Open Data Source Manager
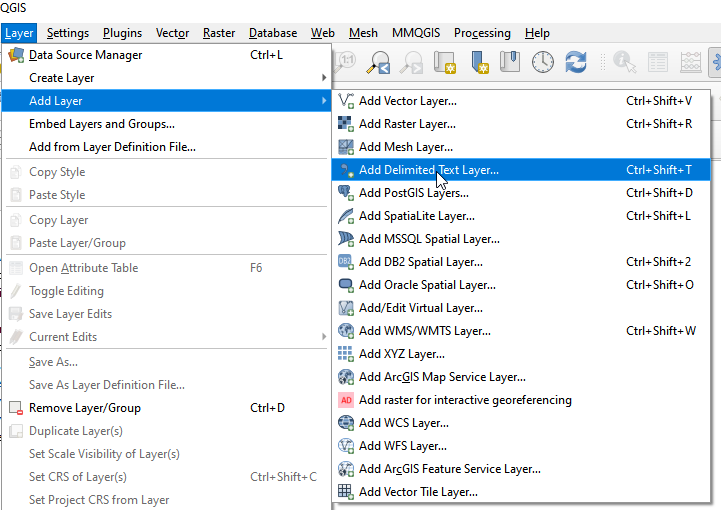This screenshot has height=510, width=721. 166,55
